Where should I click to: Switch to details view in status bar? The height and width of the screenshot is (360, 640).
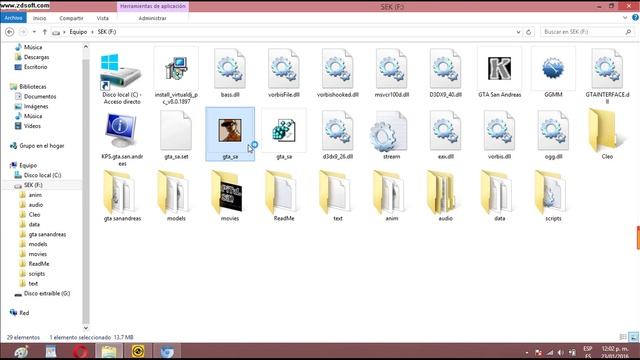point(623,337)
